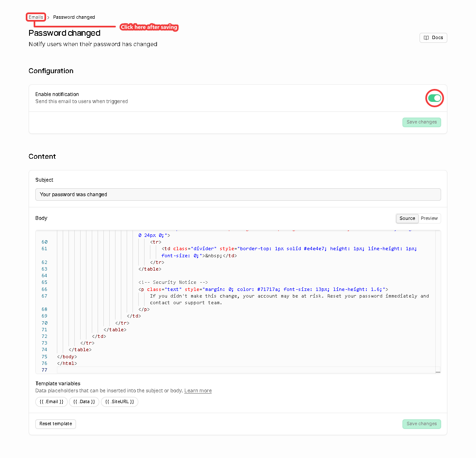Click the closing </html> tag line

67,364
